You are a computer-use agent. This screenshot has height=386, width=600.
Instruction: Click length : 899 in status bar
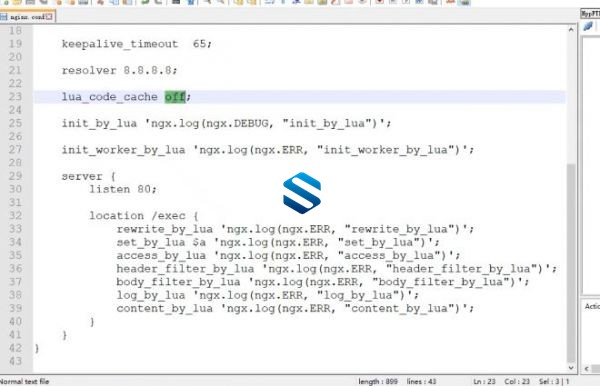point(378,381)
